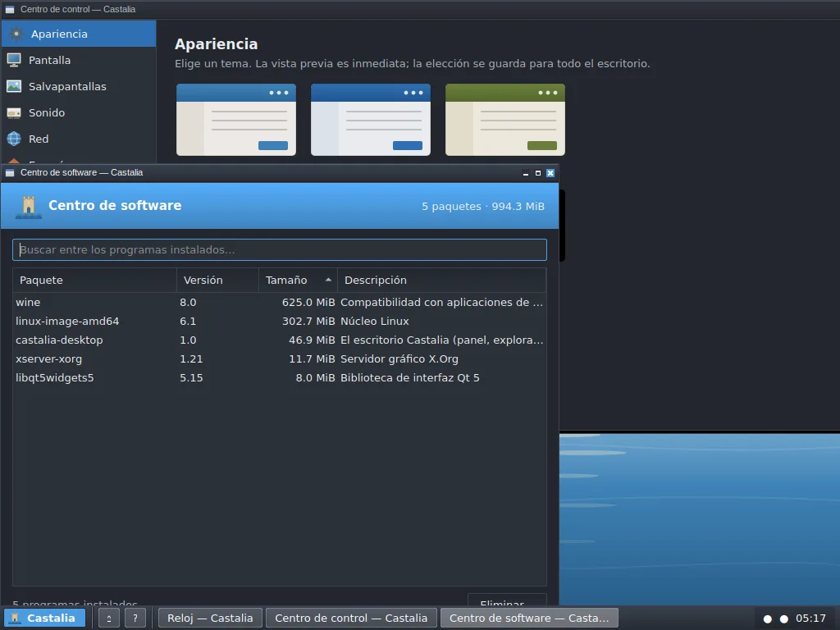Choose the second blue-gray theme thumbnail
This screenshot has height=630, width=840.
(371, 120)
